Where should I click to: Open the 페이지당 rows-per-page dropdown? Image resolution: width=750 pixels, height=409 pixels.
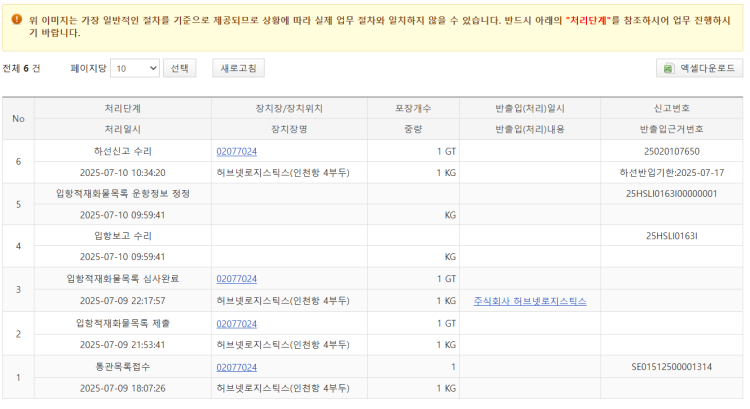coord(135,68)
